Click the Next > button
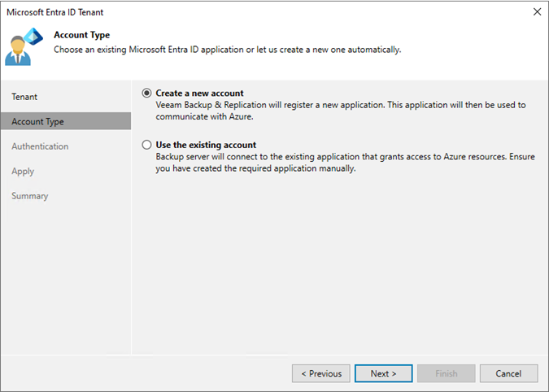This screenshot has height=392, width=549. point(383,373)
